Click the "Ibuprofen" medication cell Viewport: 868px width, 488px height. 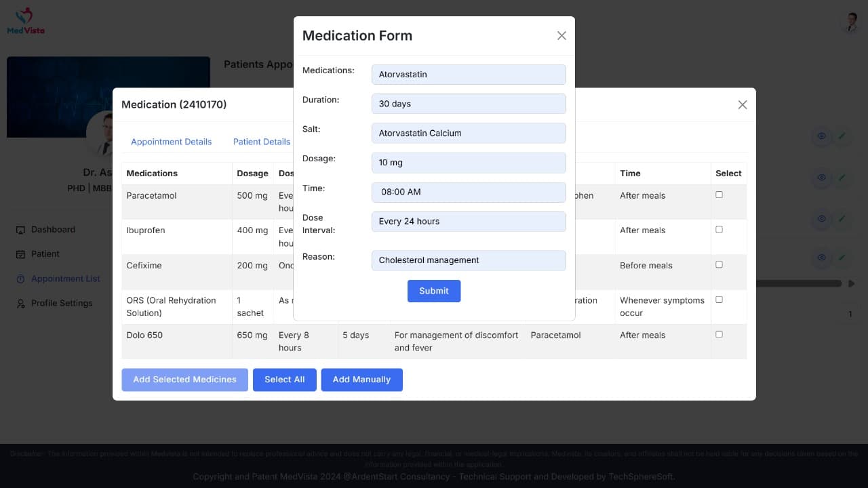coord(177,237)
